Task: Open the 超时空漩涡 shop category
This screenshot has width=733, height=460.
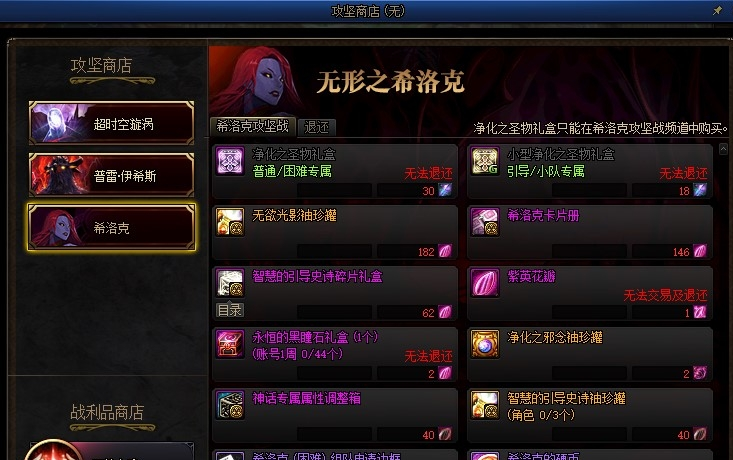Action: tap(111, 123)
